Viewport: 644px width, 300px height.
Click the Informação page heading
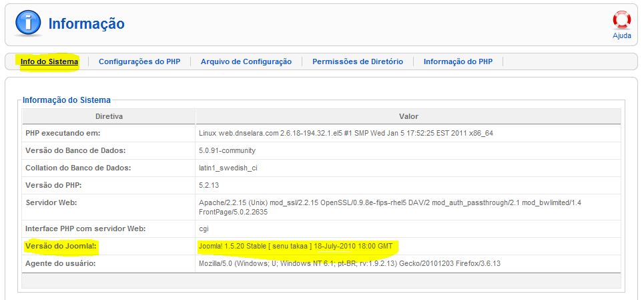click(86, 24)
